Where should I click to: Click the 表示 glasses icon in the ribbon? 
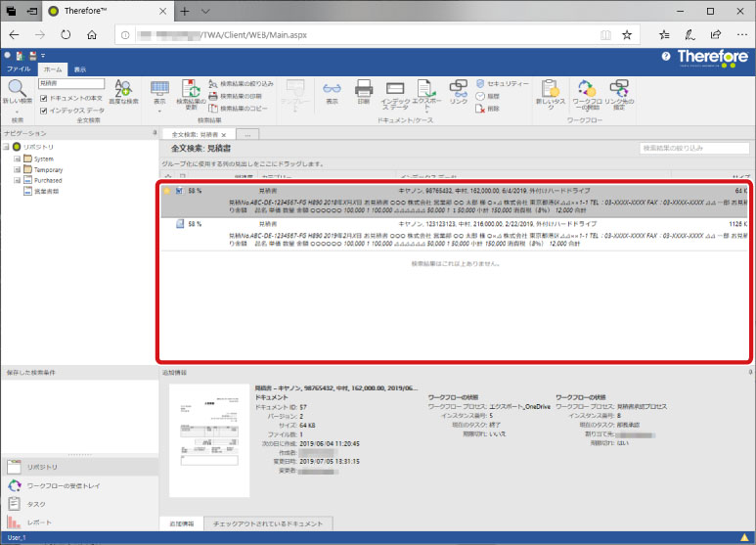(332, 91)
